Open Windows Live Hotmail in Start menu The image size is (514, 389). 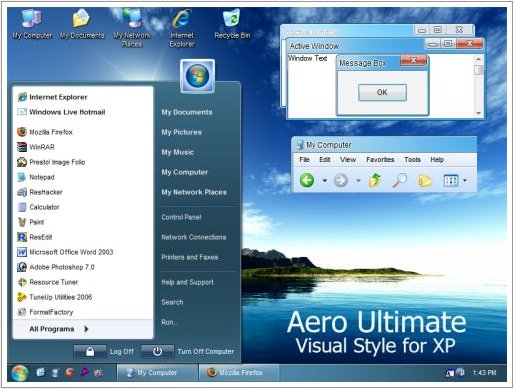pos(61,112)
